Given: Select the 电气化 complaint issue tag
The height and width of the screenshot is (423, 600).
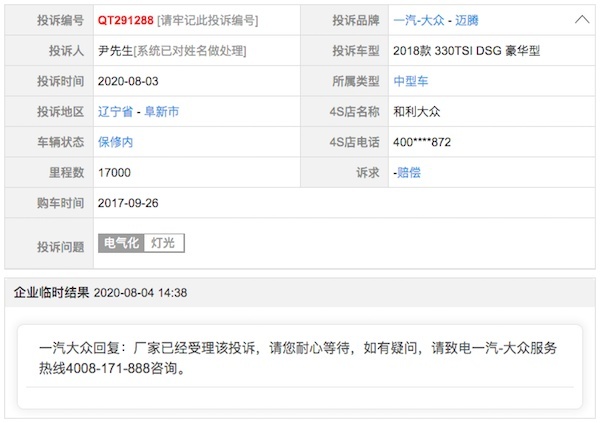Looking at the screenshot, I should pos(121,243).
